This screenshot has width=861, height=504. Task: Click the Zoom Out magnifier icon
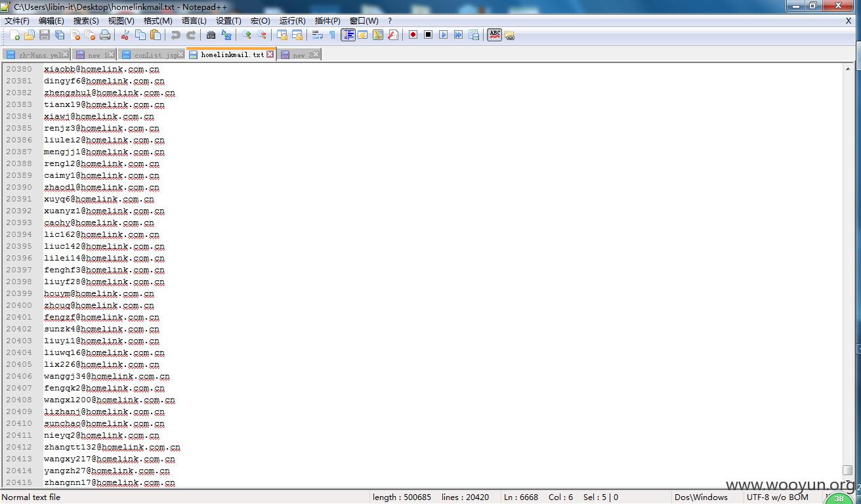262,35
